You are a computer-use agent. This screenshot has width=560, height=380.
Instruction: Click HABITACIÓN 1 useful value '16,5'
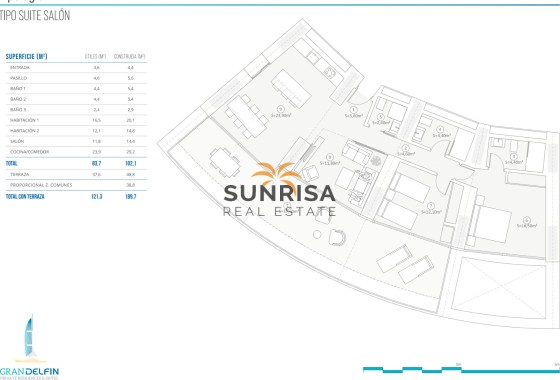[x=96, y=120]
